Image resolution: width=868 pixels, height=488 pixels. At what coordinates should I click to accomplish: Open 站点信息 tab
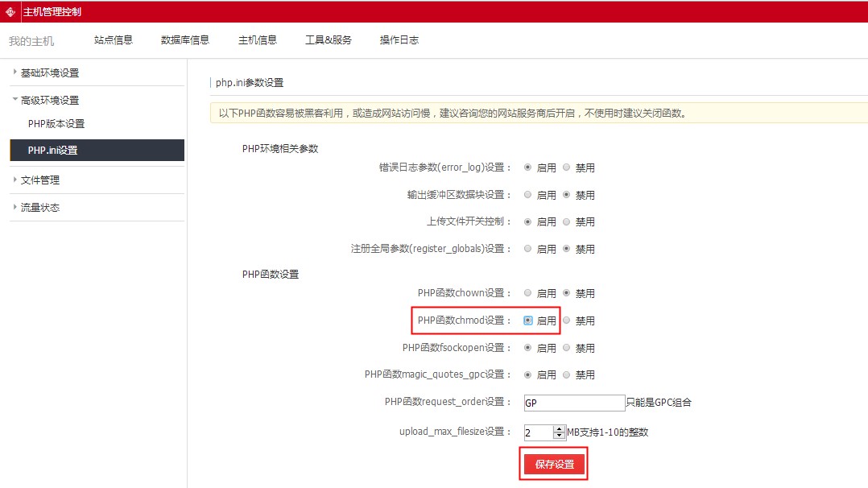click(x=114, y=40)
